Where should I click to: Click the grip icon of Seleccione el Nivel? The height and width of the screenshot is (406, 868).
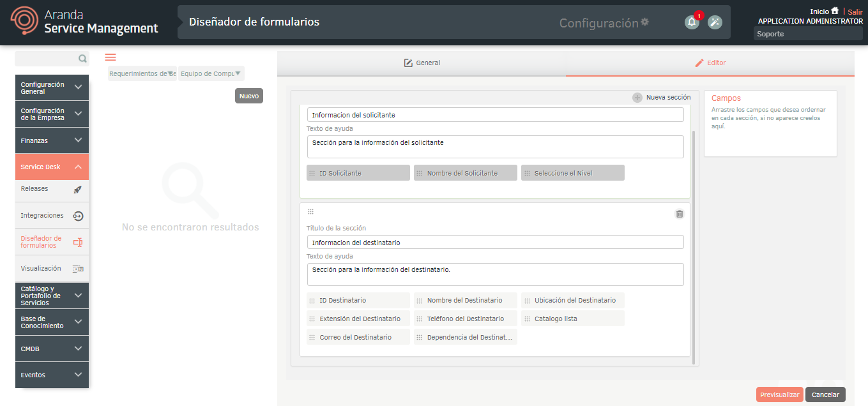click(x=527, y=173)
